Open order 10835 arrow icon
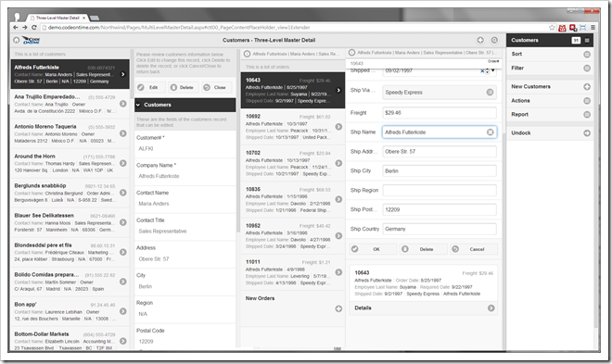Image resolution: width=612 pixels, height=364 pixels. 338,199
